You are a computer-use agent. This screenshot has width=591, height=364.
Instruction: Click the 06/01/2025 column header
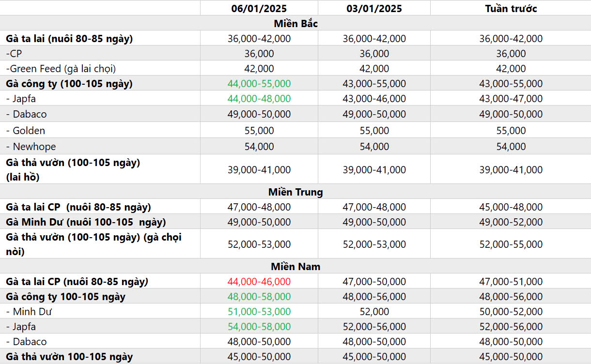[x=259, y=8]
